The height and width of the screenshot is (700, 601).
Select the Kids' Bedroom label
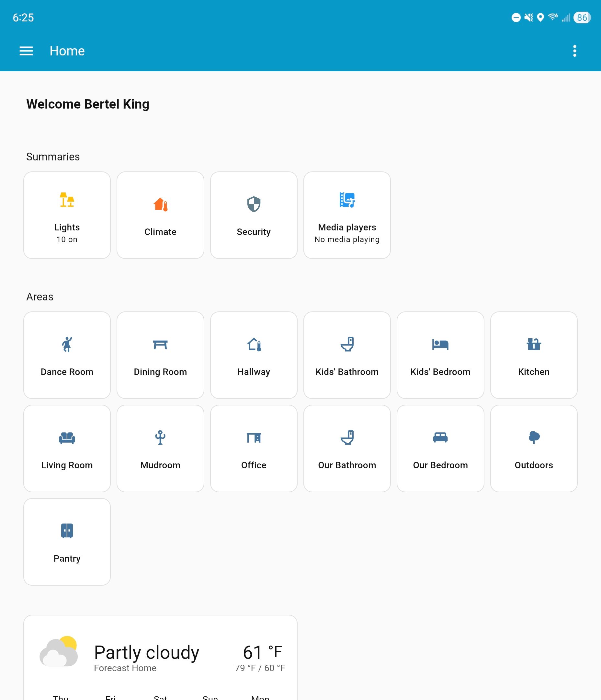coord(440,372)
